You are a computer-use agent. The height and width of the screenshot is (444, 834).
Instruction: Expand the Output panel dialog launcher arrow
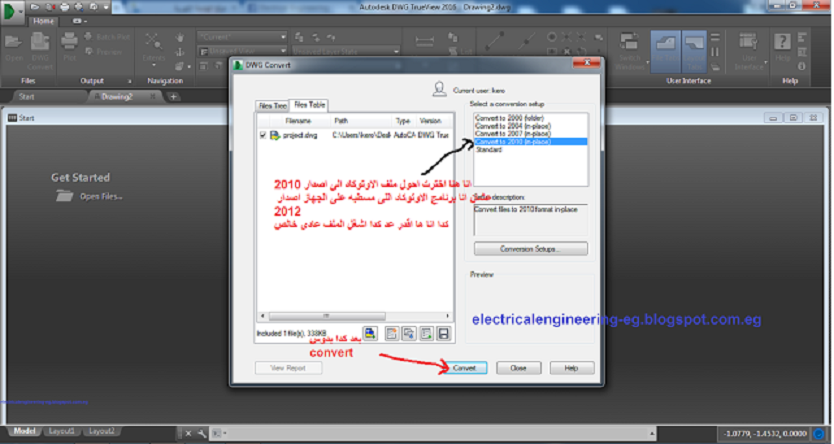click(129, 81)
